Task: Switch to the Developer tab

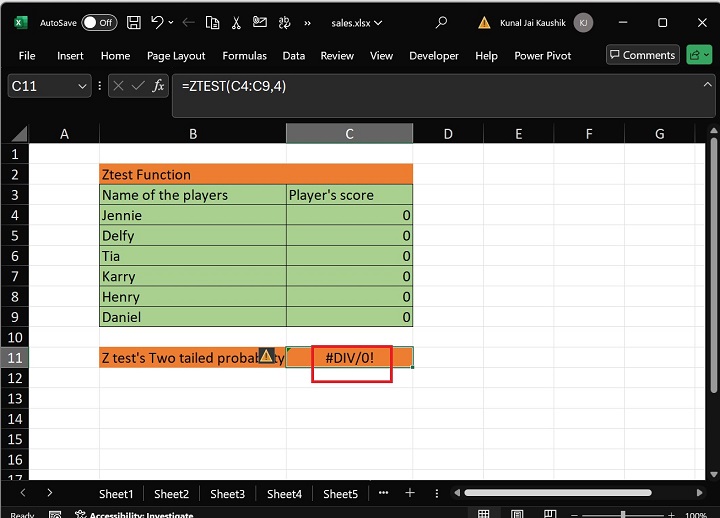Action: pos(433,56)
